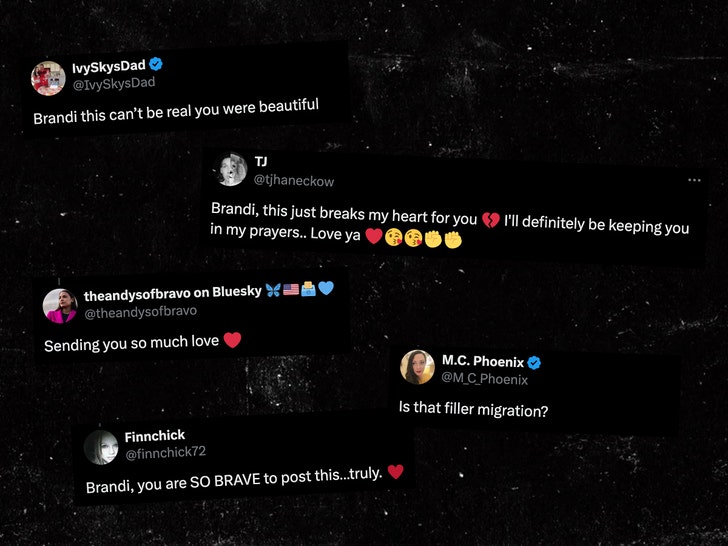Click TJ's profile picture

click(x=231, y=169)
